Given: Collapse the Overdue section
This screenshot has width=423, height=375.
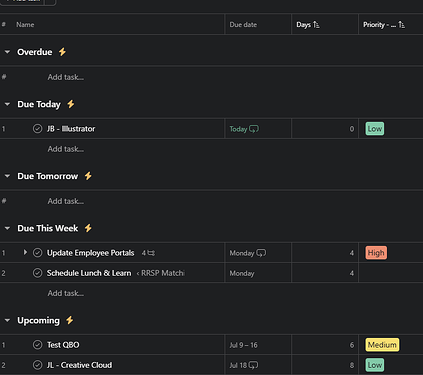Looking at the screenshot, I should coord(7,52).
